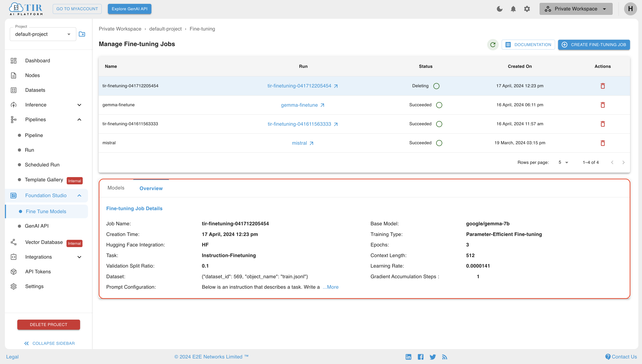Screen dimensions: 642x364
Task: Open Twitter icon in footer
Action: [432, 357]
